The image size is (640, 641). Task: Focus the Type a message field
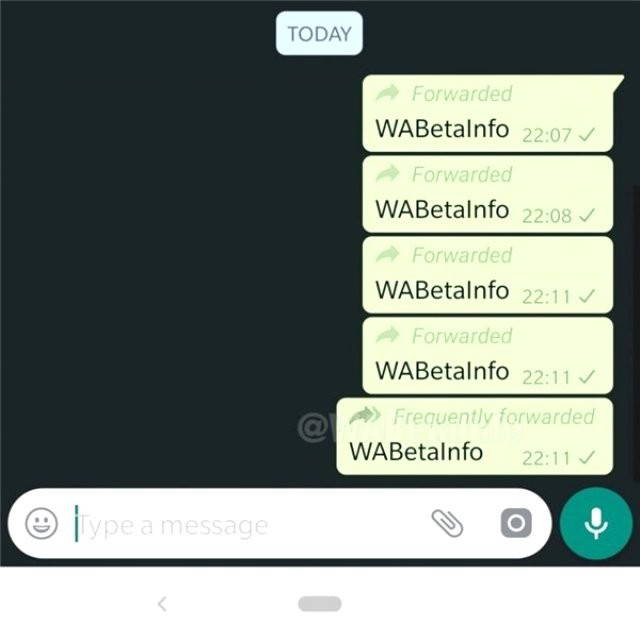point(245,525)
